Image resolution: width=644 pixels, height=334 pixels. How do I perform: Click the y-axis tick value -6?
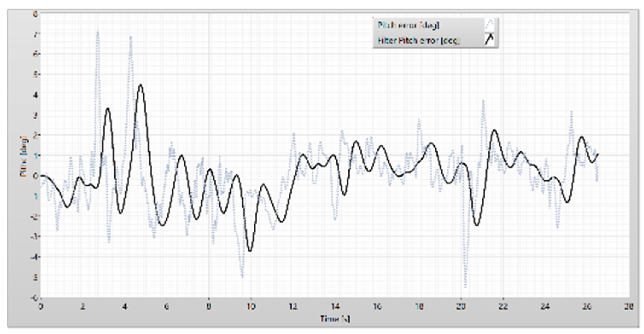(x=35, y=298)
